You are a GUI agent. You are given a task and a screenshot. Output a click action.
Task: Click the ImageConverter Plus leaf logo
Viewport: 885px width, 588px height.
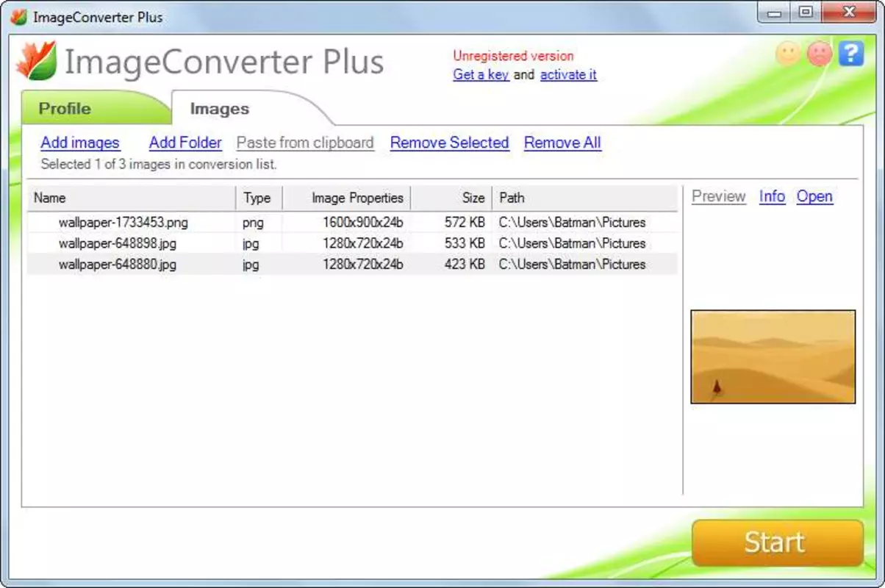coord(37,62)
